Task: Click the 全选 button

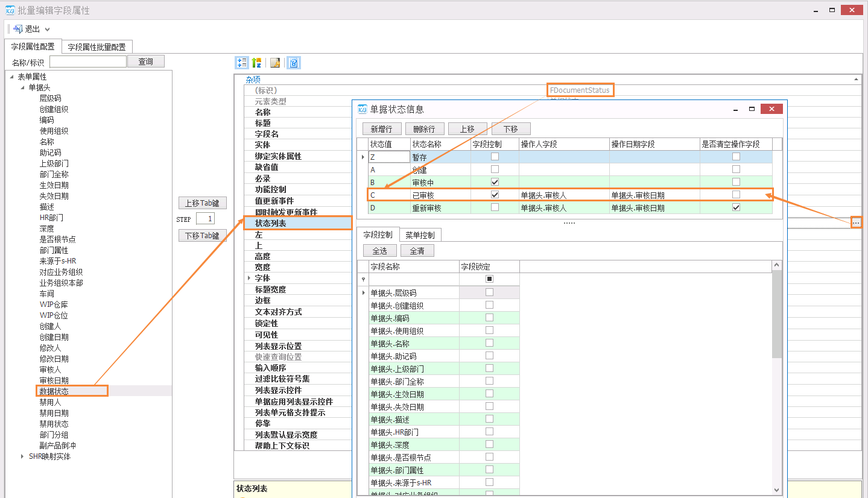Action: [x=380, y=251]
